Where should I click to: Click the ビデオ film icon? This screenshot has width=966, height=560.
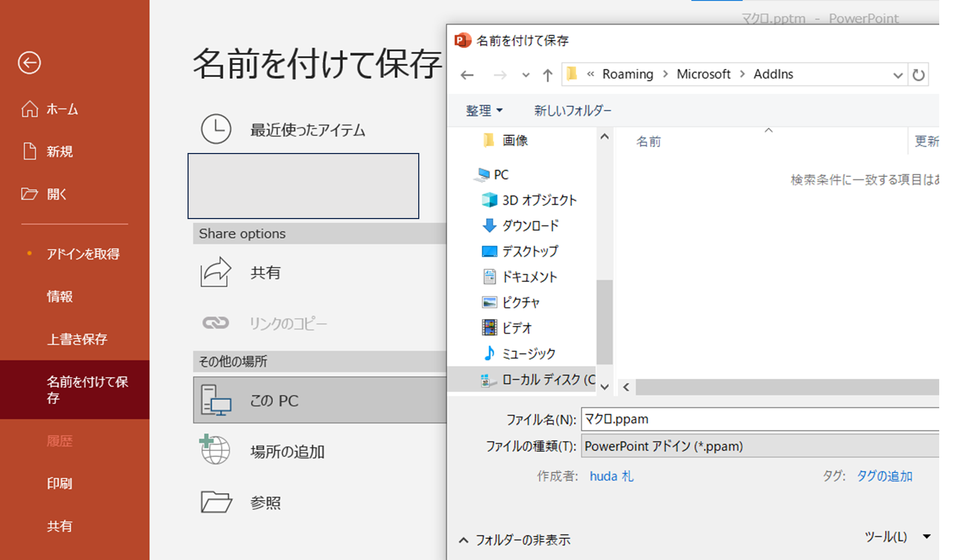point(489,328)
